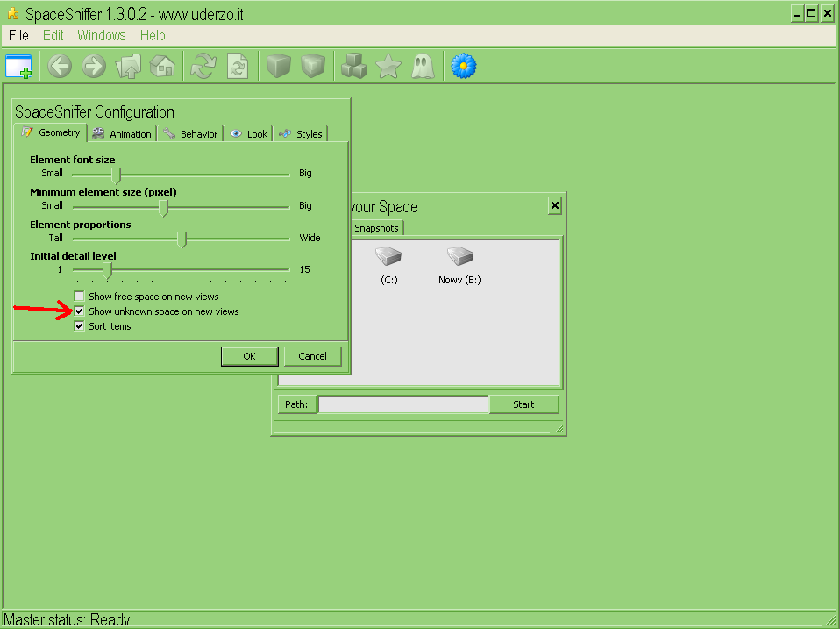The image size is (840, 629).
Task: Click into the Path input field
Action: coord(402,404)
